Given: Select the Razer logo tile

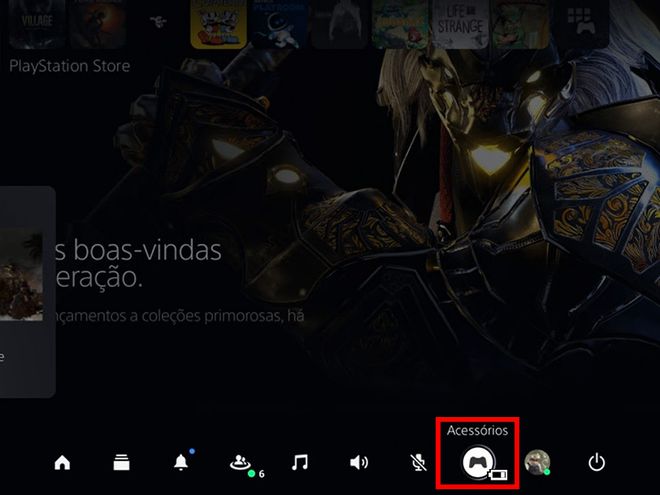Looking at the screenshot, I should coord(158,21).
